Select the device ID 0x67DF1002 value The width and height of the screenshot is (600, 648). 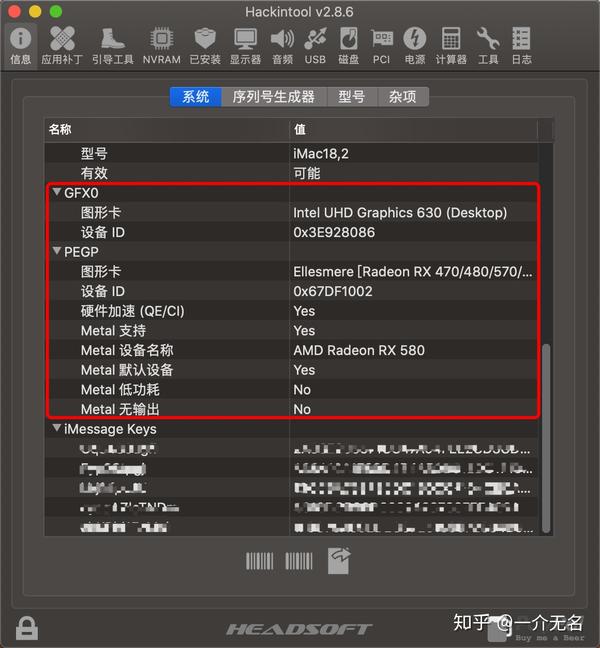(x=333, y=291)
